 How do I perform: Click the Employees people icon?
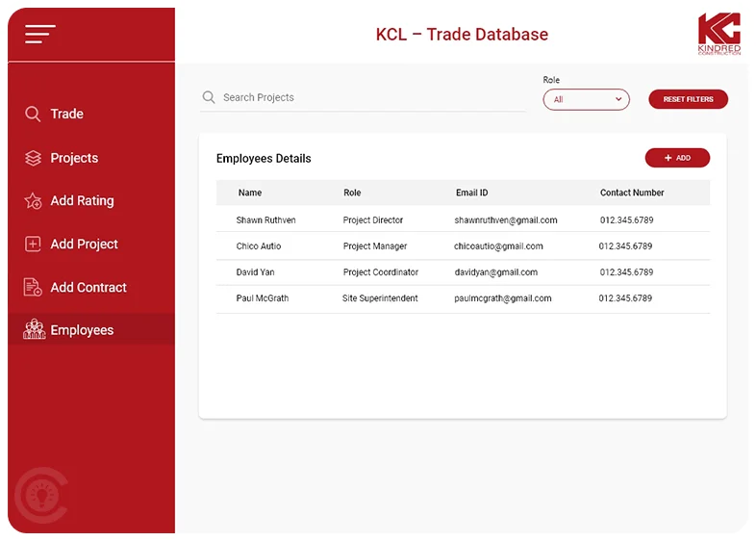[x=34, y=330]
